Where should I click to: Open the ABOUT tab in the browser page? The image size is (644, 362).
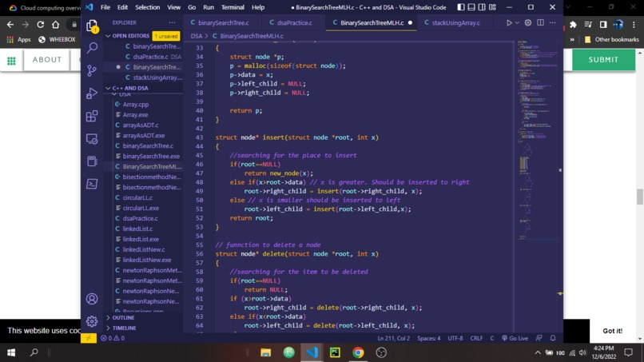point(47,60)
